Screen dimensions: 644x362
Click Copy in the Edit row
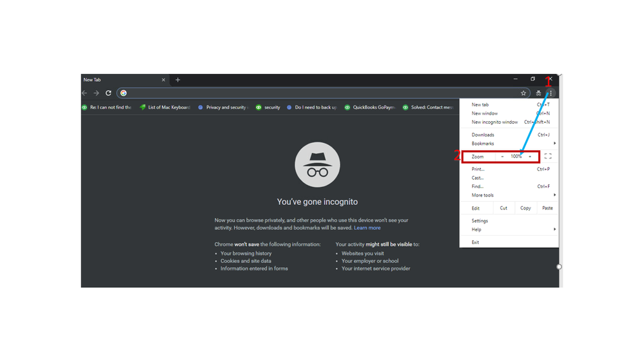point(525,208)
